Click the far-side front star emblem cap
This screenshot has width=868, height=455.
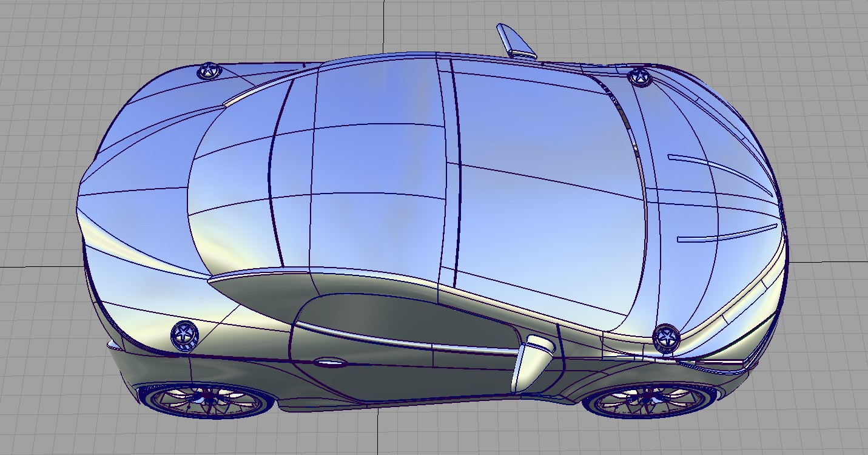pyautogui.click(x=639, y=77)
